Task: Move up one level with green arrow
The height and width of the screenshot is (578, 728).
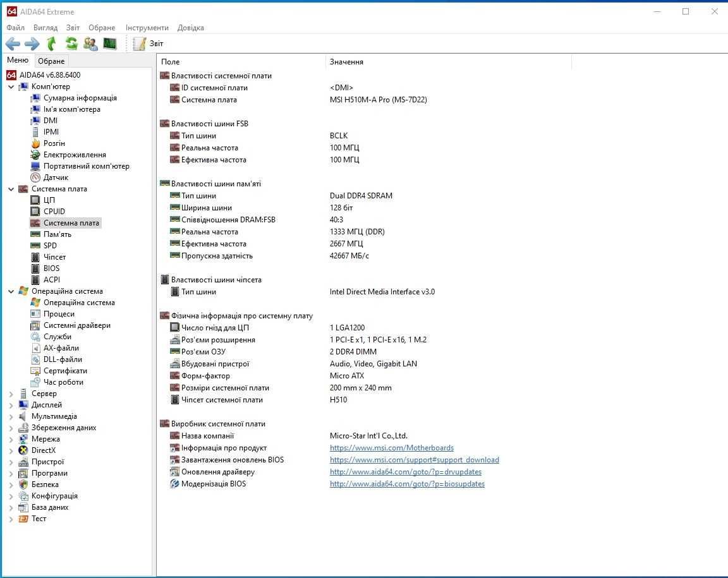Action: (x=52, y=44)
